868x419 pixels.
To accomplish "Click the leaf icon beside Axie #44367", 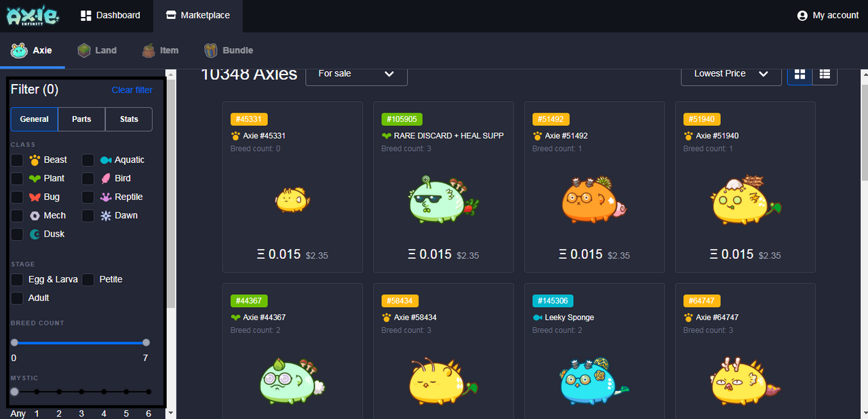I will [235, 317].
